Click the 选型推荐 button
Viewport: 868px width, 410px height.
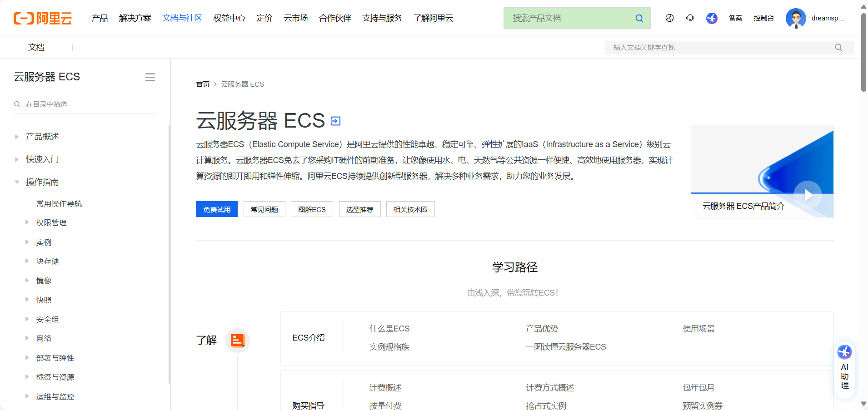(359, 209)
